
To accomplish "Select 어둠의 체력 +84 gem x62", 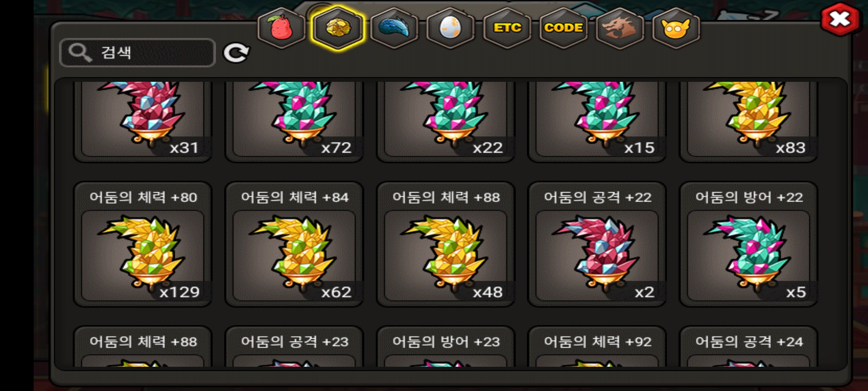I will [x=294, y=244].
